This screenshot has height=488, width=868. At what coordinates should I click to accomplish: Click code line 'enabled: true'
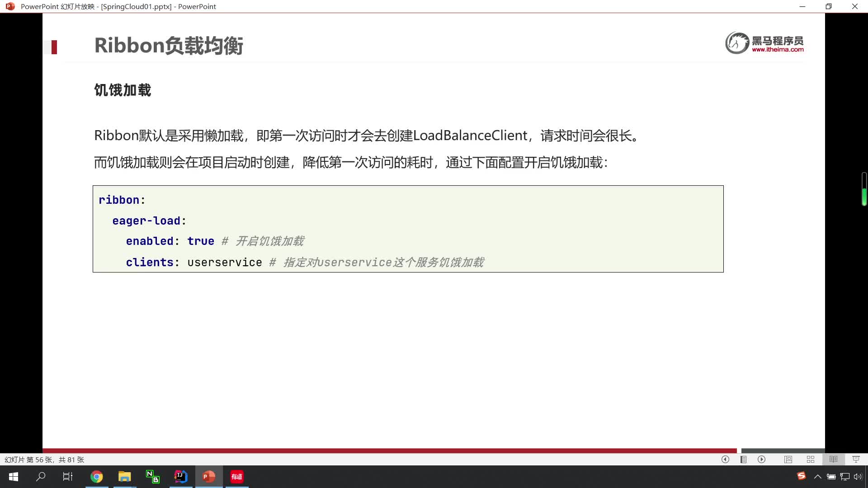click(x=170, y=241)
